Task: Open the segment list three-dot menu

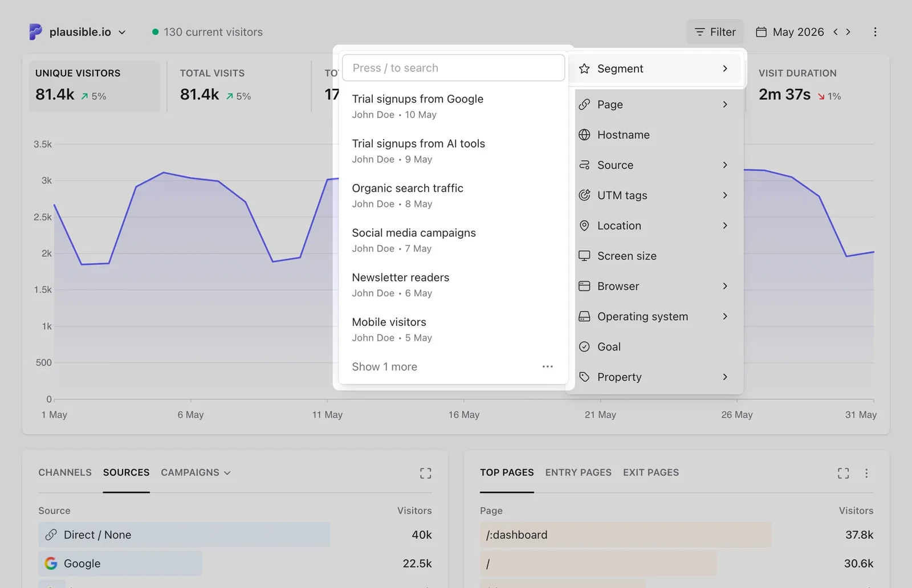Action: (548, 366)
